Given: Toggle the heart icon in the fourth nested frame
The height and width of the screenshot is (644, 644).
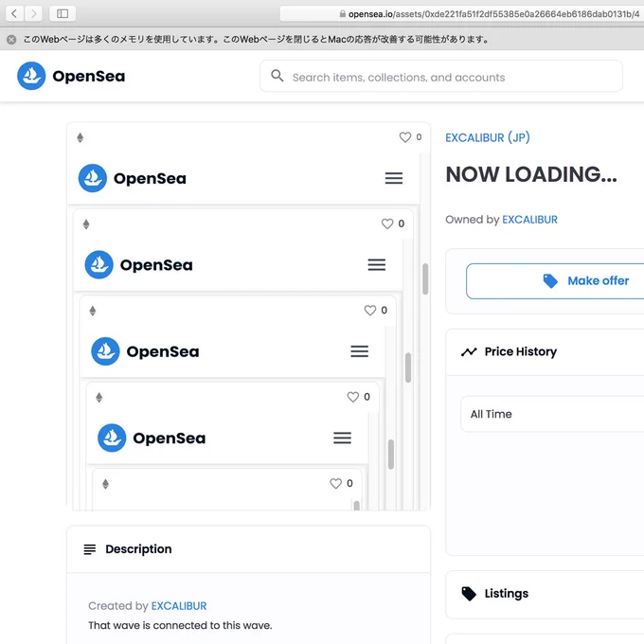Looking at the screenshot, I should click(x=353, y=397).
